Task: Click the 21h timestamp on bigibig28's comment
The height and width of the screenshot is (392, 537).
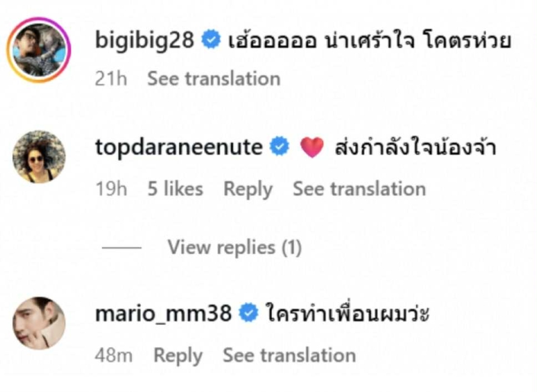Action: [111, 79]
